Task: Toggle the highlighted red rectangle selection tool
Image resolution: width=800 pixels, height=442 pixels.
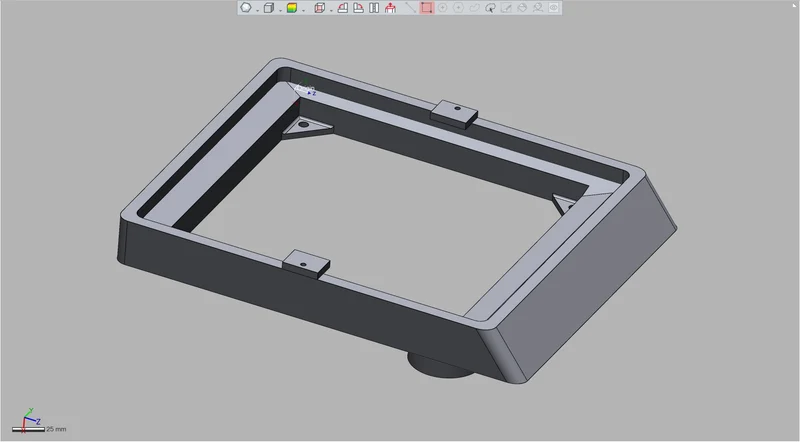Action: [427, 8]
